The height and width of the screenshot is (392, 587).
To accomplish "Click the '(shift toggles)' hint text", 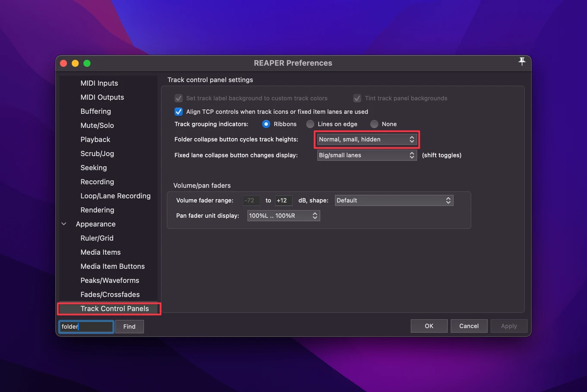I will tap(442, 155).
